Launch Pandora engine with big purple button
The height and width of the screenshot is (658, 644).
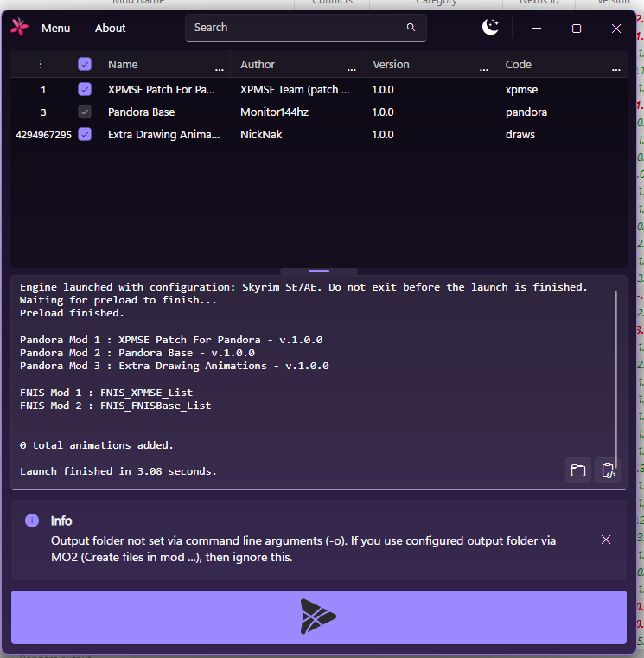(x=319, y=616)
